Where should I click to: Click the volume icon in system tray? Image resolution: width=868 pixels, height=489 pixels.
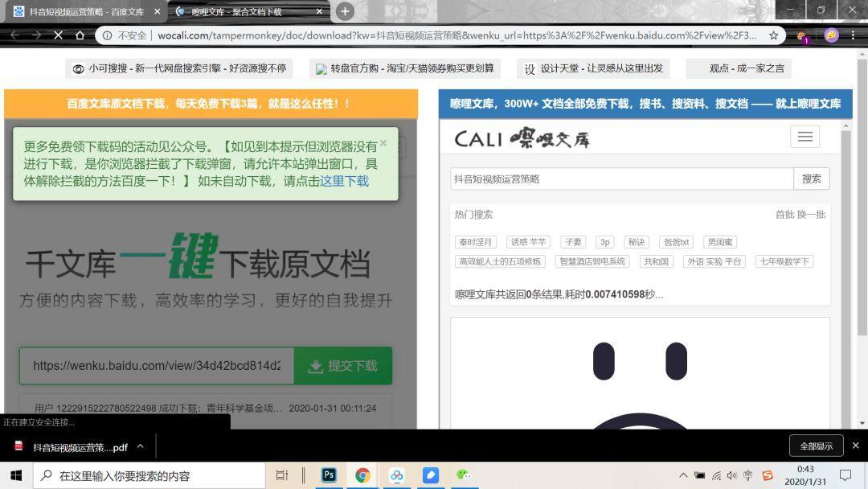pyautogui.click(x=730, y=475)
